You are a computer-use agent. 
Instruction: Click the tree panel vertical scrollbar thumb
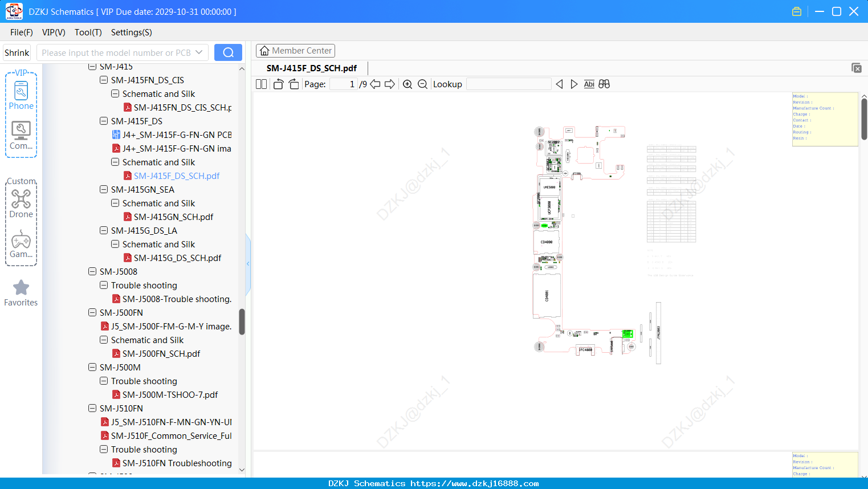coord(242,322)
